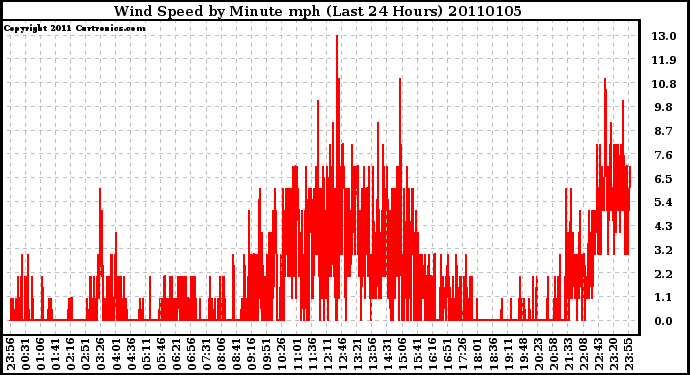This screenshot has width=690, height=375.
Task: Click the 19:11 time label
Action: pos(509,355)
